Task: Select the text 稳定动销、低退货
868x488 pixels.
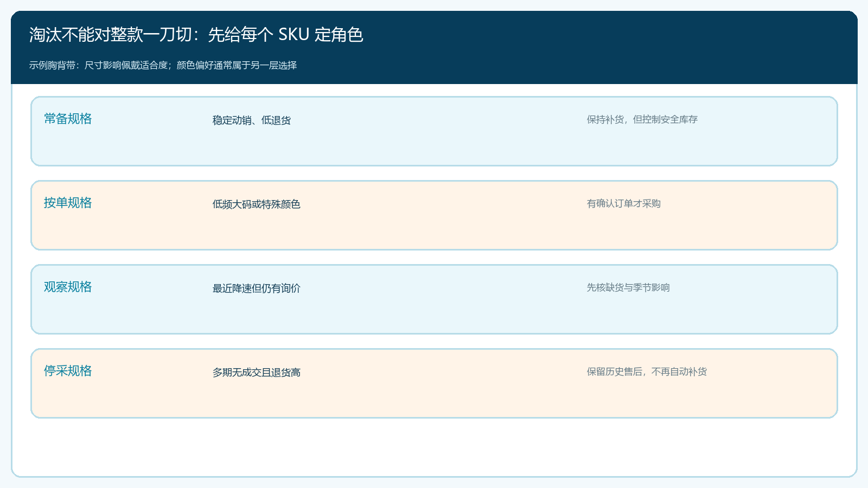Action: [x=252, y=120]
